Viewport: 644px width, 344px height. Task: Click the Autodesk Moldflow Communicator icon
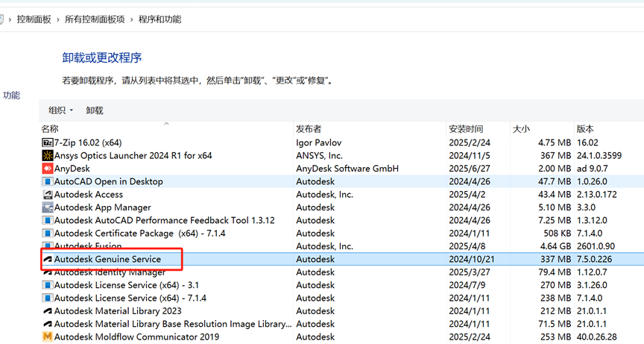[48, 337]
